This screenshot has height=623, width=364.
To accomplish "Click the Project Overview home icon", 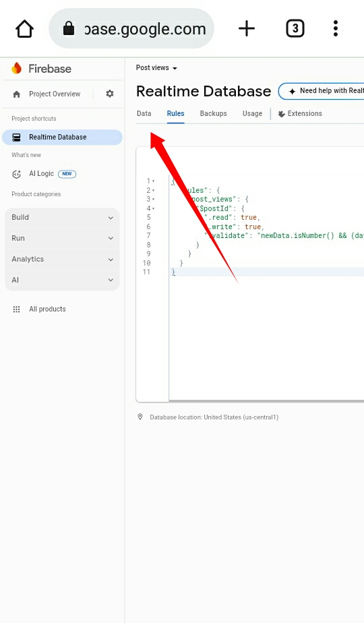I will point(16,94).
